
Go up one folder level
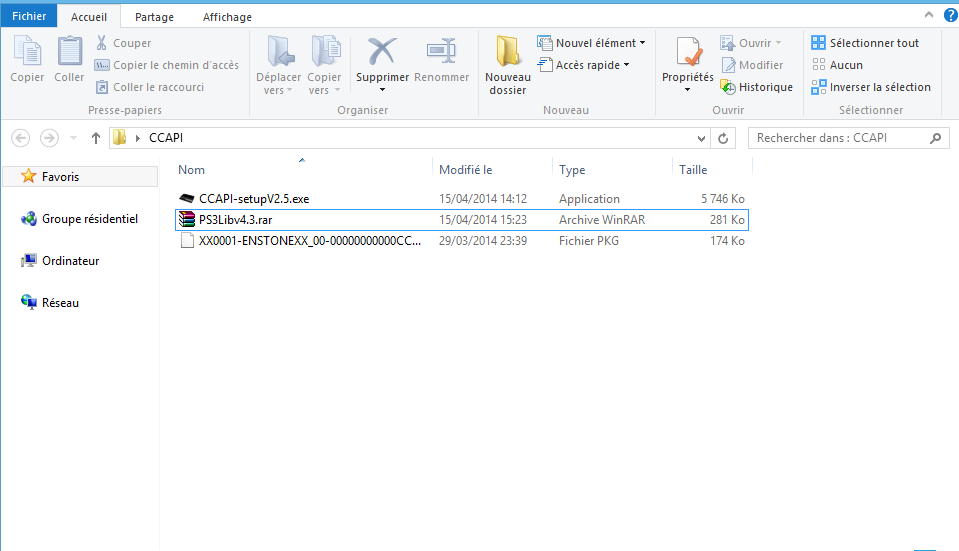point(95,138)
